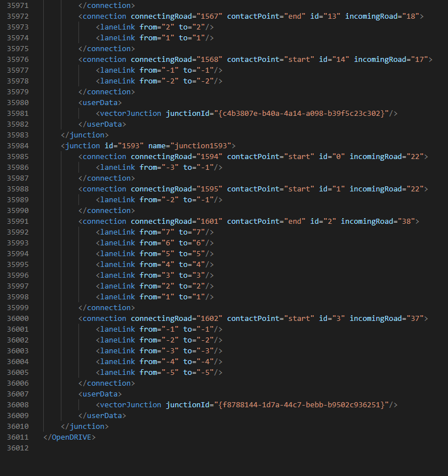Viewport: 448px width, 476px height.
Task: Click the laneLink from="-5" line
Action: pyautogui.click(x=159, y=372)
